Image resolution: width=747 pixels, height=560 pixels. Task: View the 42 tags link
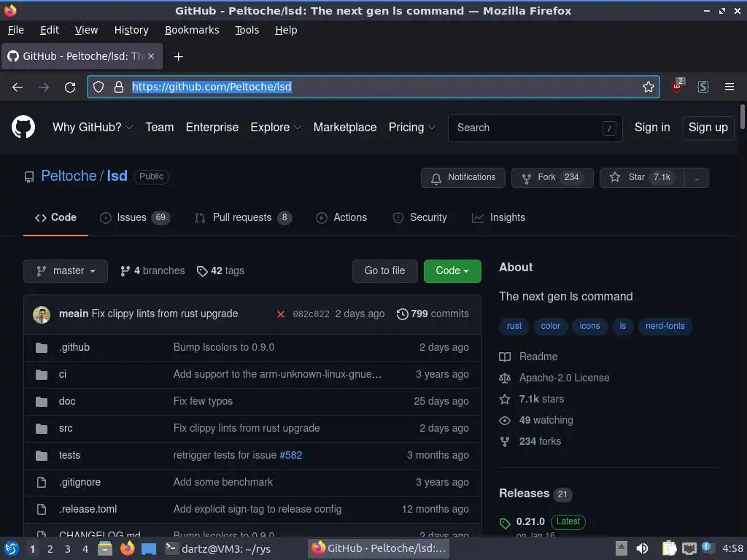[220, 271]
